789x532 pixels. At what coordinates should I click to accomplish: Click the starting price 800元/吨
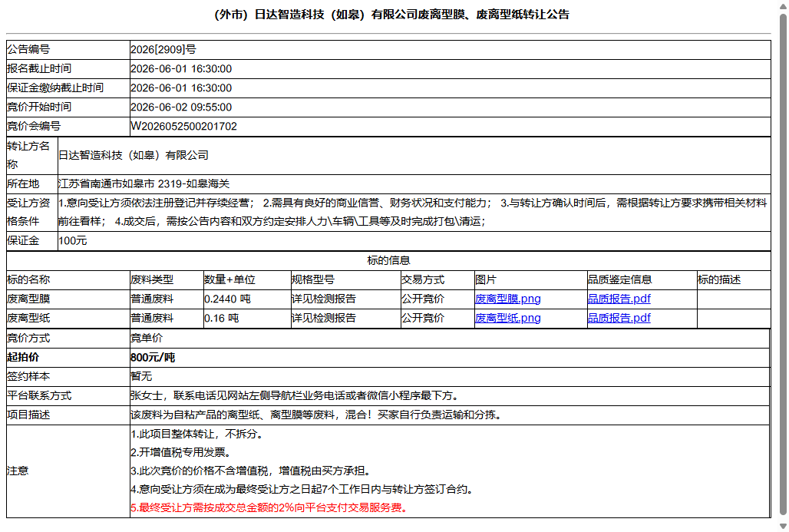[x=153, y=357]
